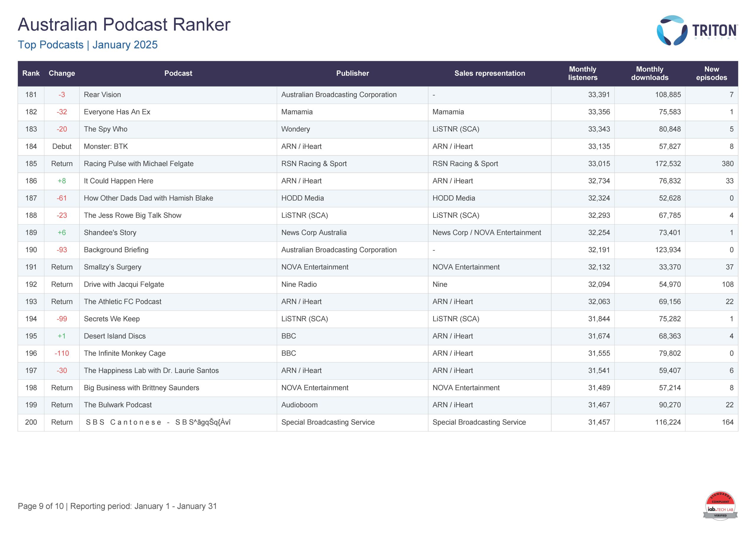Click the Monster: BTK podcast name
Screen dimensions: 756x534
[x=106, y=146]
